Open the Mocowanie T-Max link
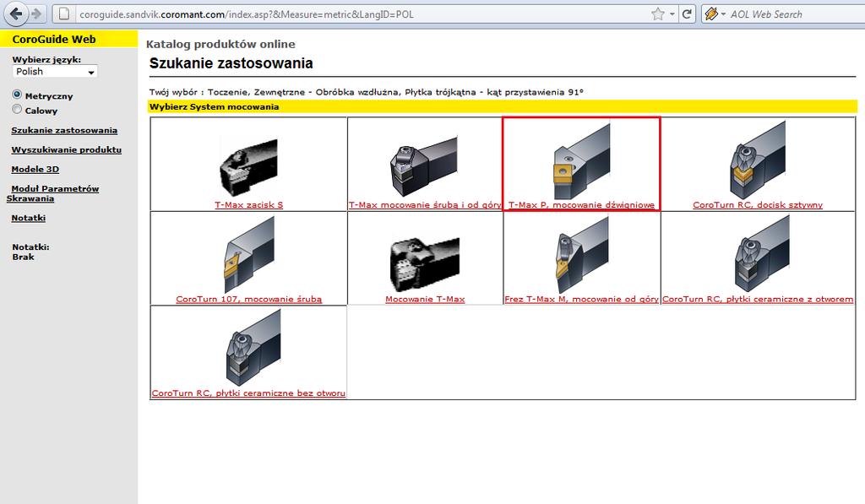Screen dimensions: 865x504 425,300
